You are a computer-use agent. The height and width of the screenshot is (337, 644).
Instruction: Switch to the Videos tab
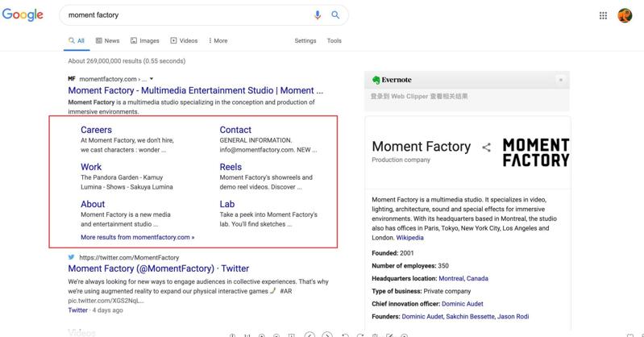click(184, 40)
